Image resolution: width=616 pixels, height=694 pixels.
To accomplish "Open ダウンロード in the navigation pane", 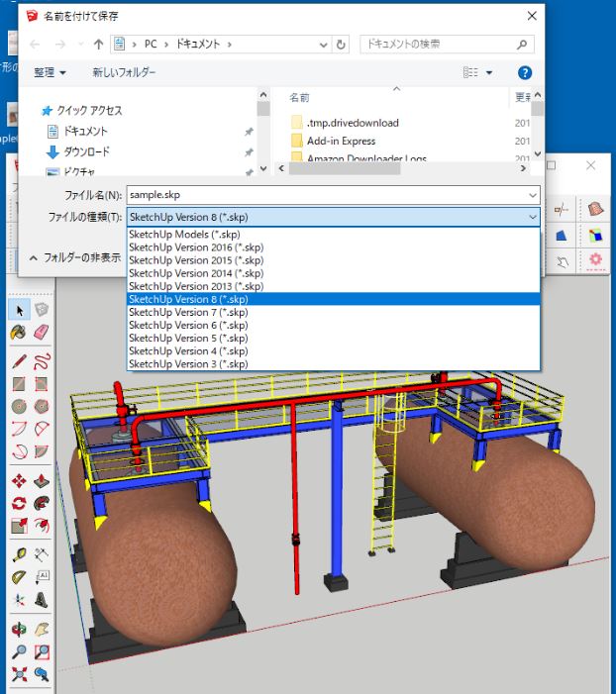I will click(86, 152).
